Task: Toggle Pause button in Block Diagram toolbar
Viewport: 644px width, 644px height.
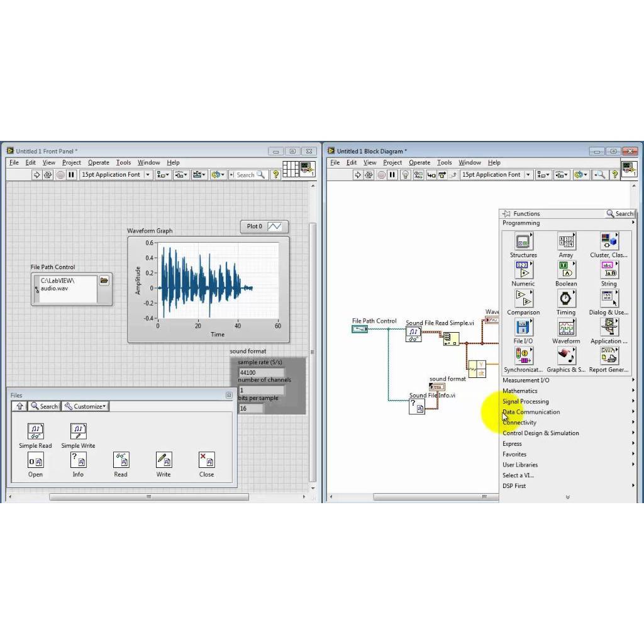Action: (392, 175)
